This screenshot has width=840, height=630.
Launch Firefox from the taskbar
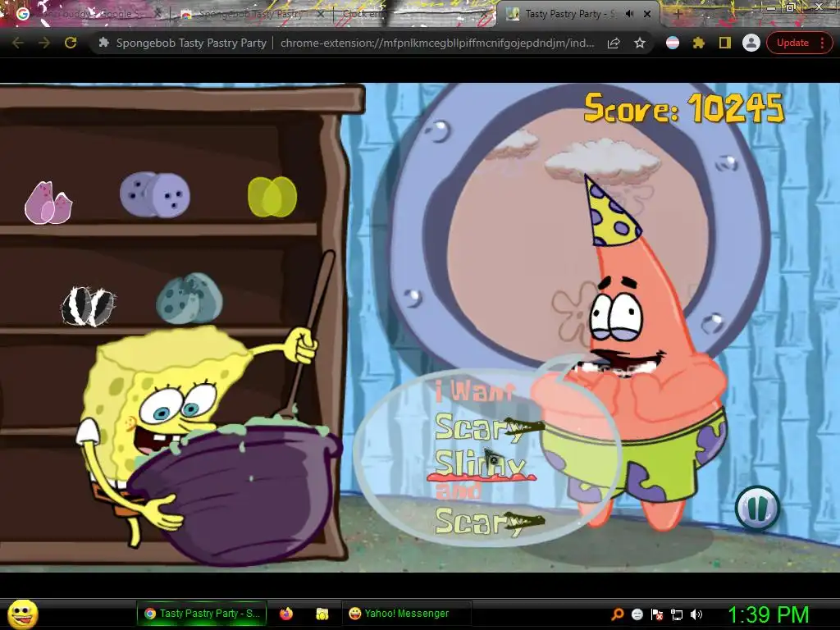click(x=286, y=614)
